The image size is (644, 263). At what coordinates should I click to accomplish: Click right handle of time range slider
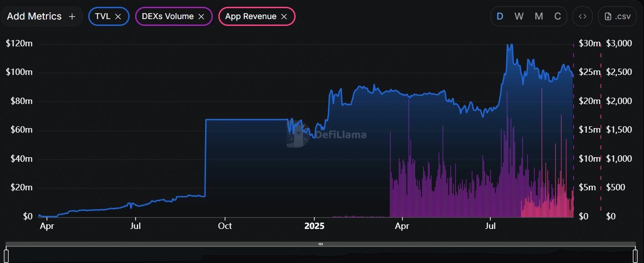click(635, 255)
